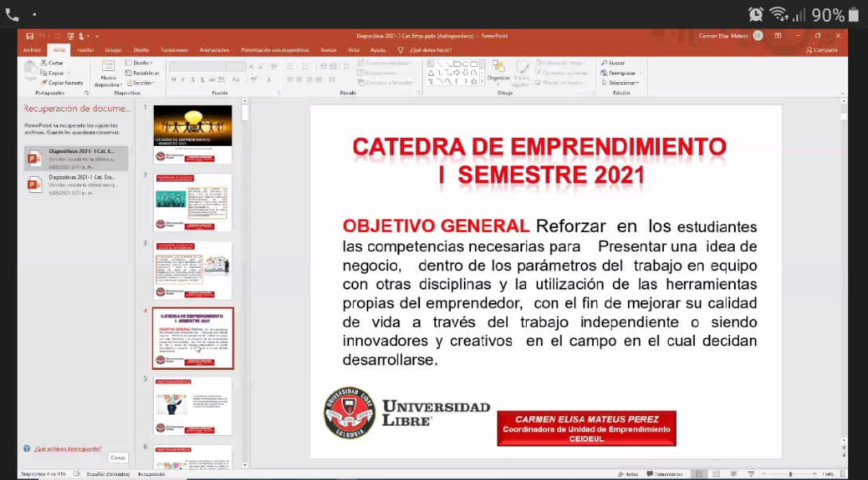Select the star shape in shapes gallery

(474, 81)
